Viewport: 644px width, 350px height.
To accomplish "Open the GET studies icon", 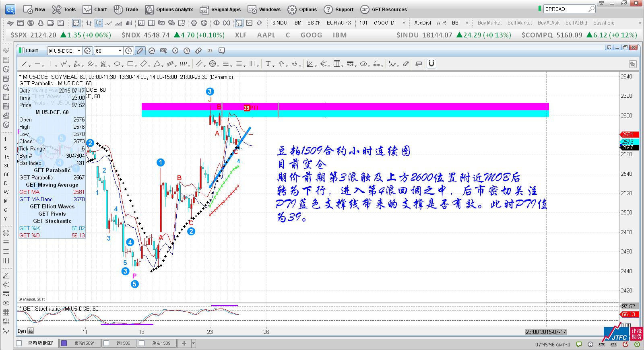I will pyautogui.click(x=163, y=51).
